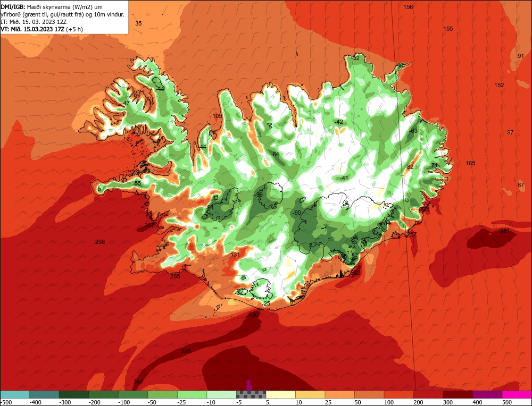Image resolution: width=532 pixels, height=406 pixels.
Task: Pick the purple 400 to 500 legend swatch
Action: tap(487, 394)
